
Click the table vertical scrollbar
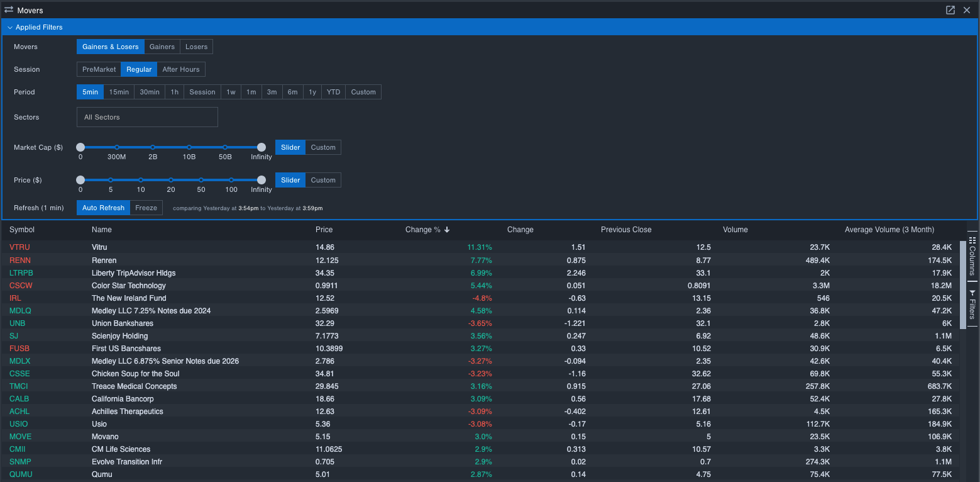[963, 284]
